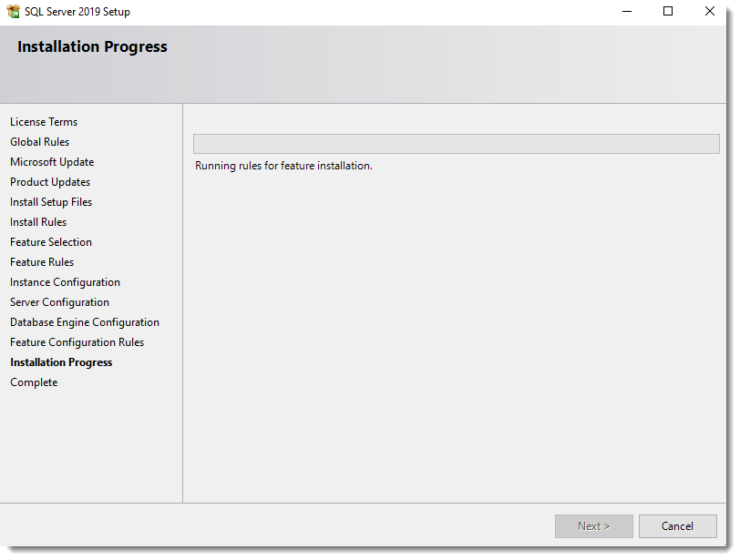Select the Feature Selection step
The height and width of the screenshot is (560, 740).
point(51,242)
